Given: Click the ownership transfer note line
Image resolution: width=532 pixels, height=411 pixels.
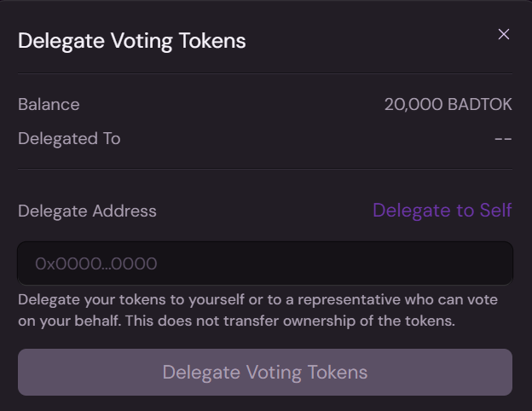Looking at the screenshot, I should pyautogui.click(x=236, y=321).
